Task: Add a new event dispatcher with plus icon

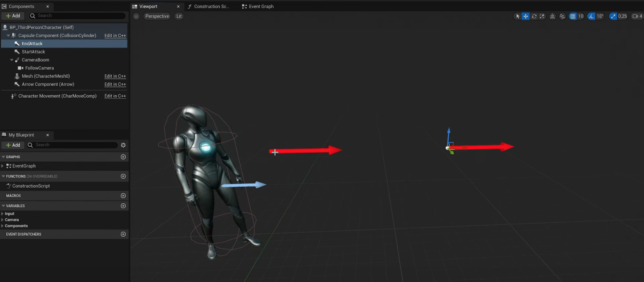Action: click(x=123, y=234)
